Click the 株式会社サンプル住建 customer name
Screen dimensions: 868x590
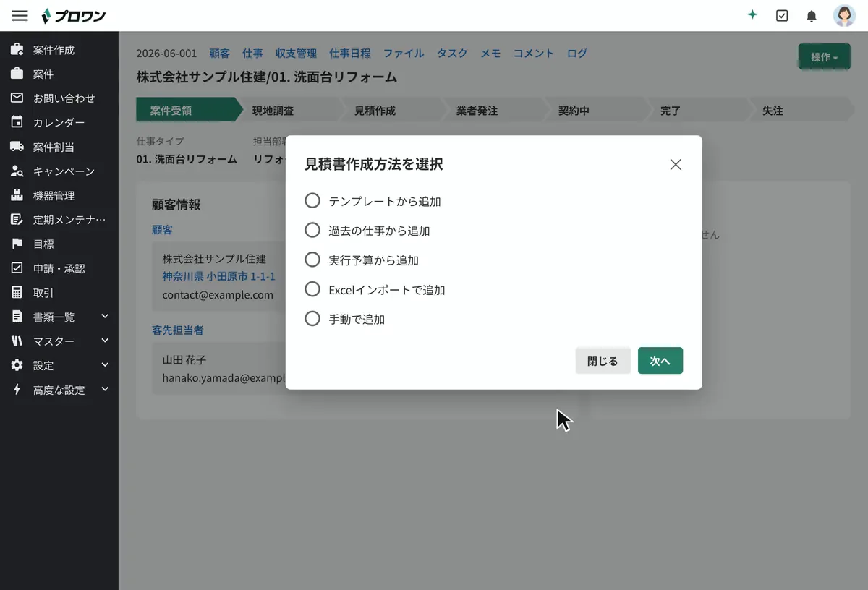[214, 258]
